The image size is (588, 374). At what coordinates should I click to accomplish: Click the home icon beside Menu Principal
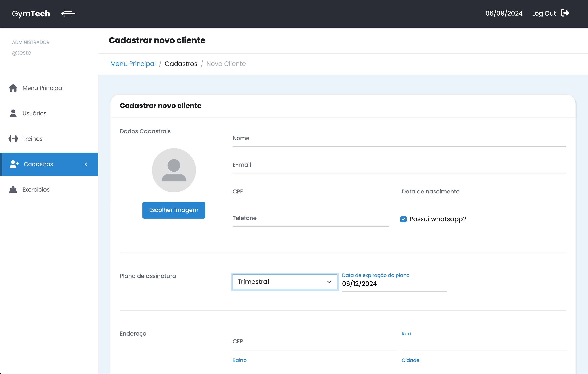(13, 88)
